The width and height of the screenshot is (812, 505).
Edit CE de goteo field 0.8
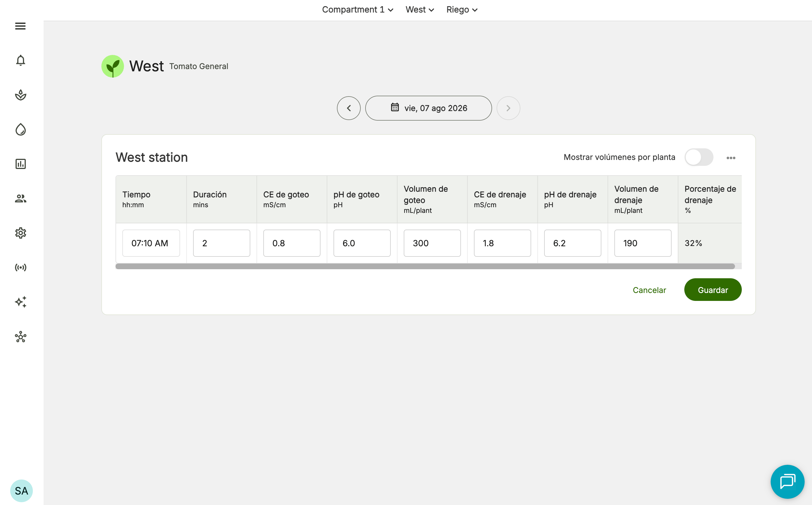292,243
